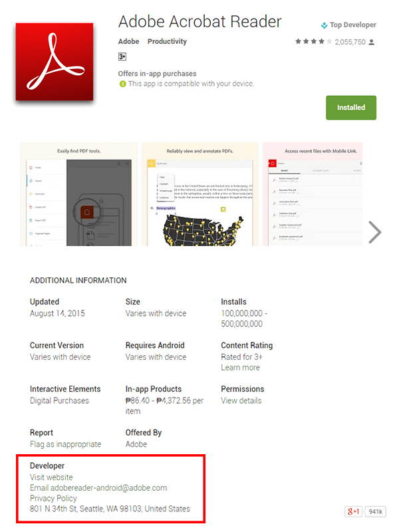Click Flag as inappropriate link
399x532 pixels.
65,444
